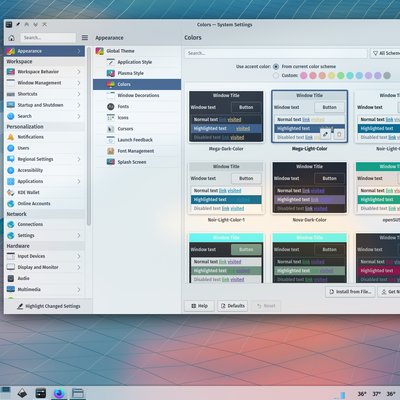Screen dimensions: 400x400
Task: Expand Workspace Behavior submenu
Action: click(x=79, y=72)
